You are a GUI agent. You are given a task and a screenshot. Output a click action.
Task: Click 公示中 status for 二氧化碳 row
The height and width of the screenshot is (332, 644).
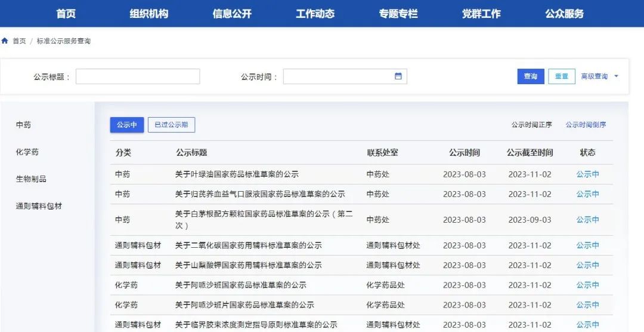pyautogui.click(x=587, y=245)
